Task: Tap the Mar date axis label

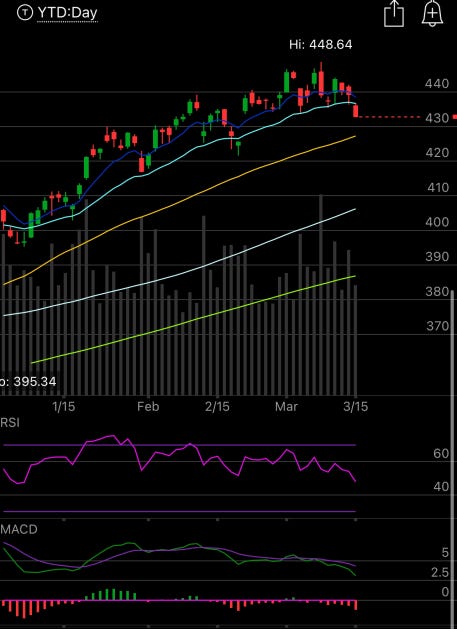Action: (286, 407)
